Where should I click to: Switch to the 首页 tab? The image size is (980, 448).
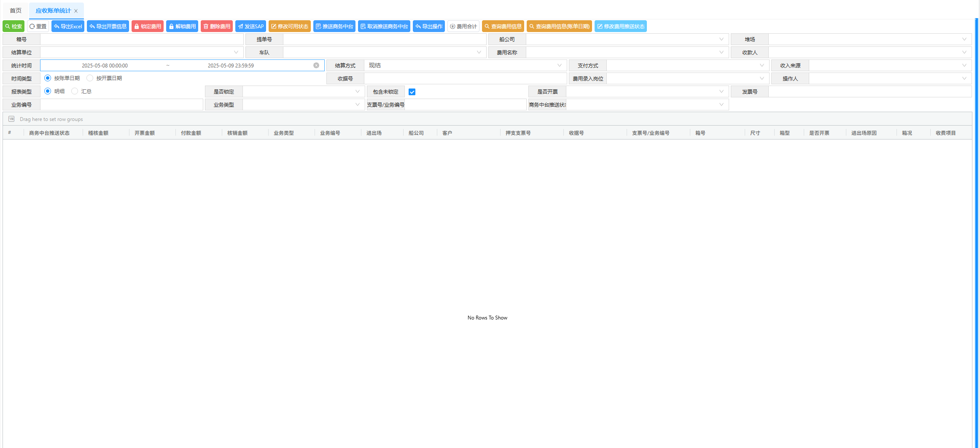[16, 11]
